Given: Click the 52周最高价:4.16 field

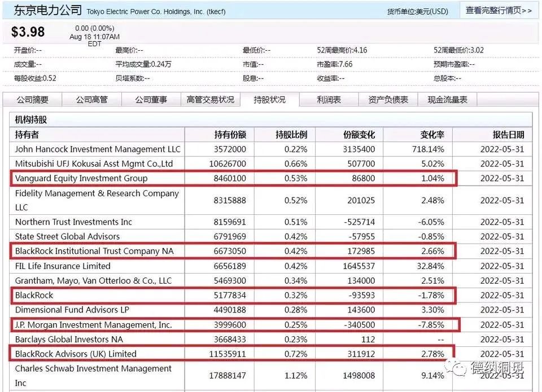Looking at the screenshot, I should pos(342,50).
